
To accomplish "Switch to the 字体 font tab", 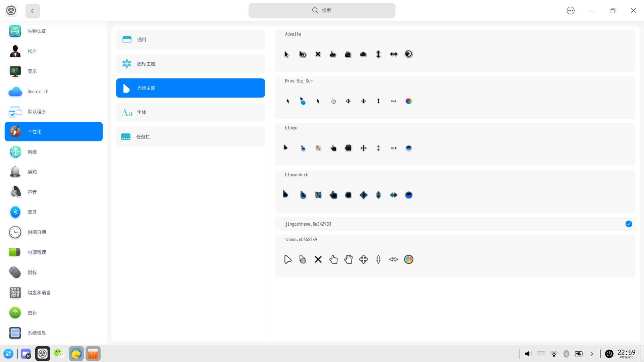I will point(190,112).
